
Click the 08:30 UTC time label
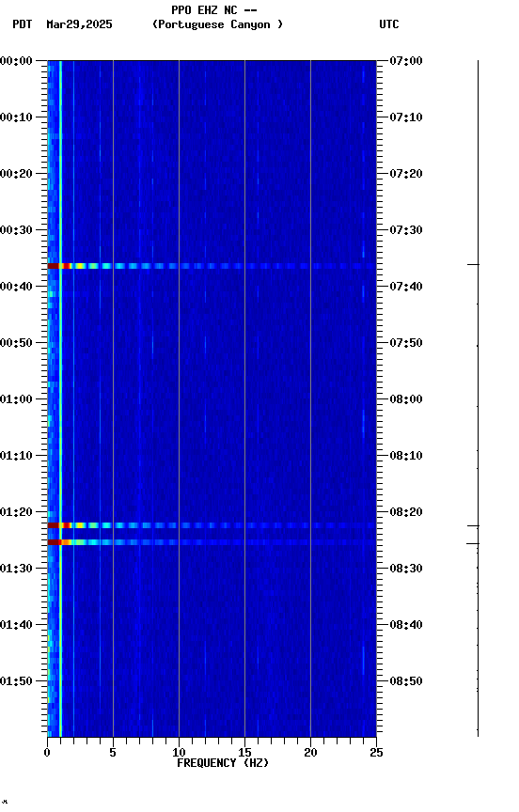pos(406,569)
